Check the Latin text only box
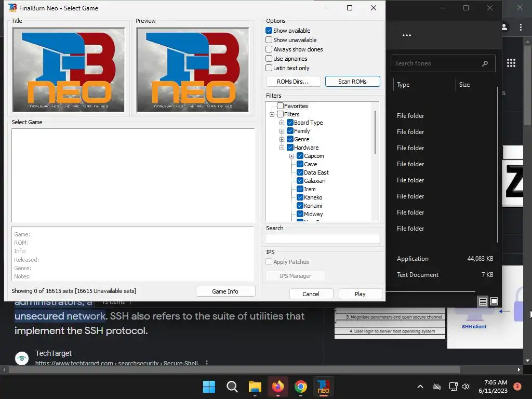Viewport: 532px width, 399px height. (x=269, y=68)
